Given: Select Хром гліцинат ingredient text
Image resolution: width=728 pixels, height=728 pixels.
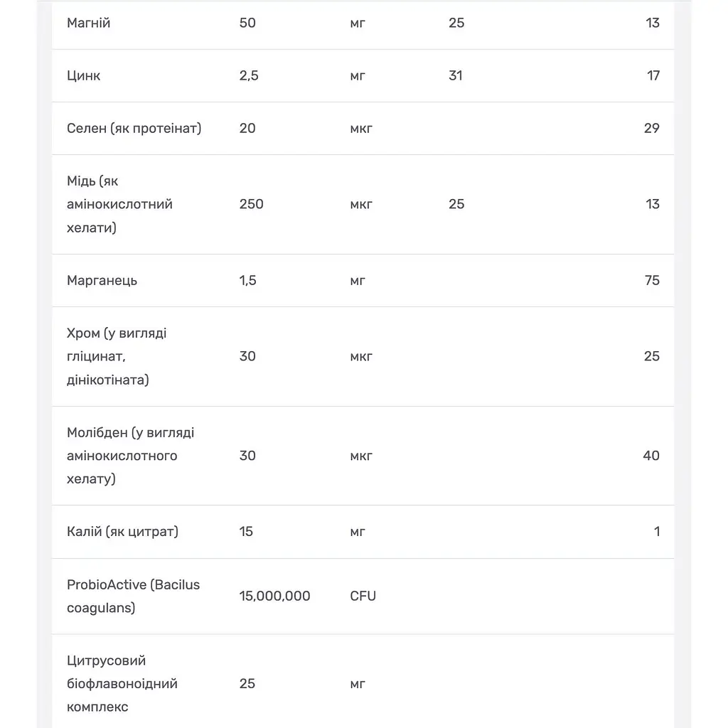Looking at the screenshot, I should pyautogui.click(x=117, y=357).
